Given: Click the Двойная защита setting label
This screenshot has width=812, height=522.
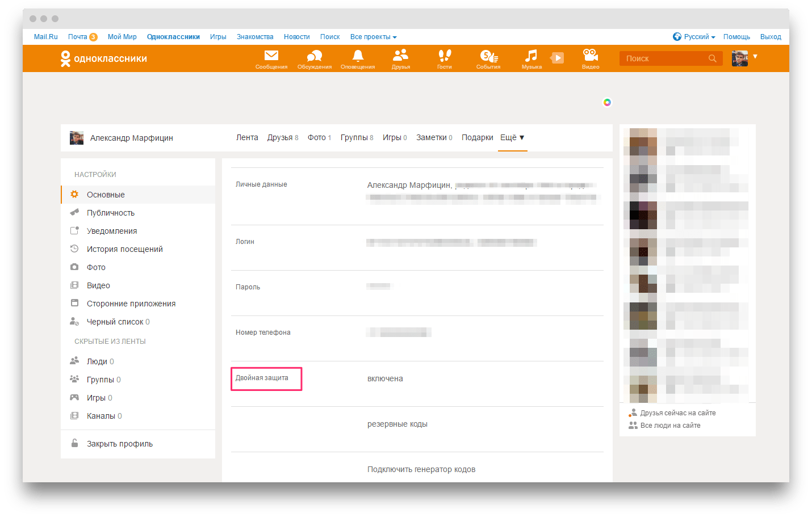Looking at the screenshot, I should pos(262,378).
